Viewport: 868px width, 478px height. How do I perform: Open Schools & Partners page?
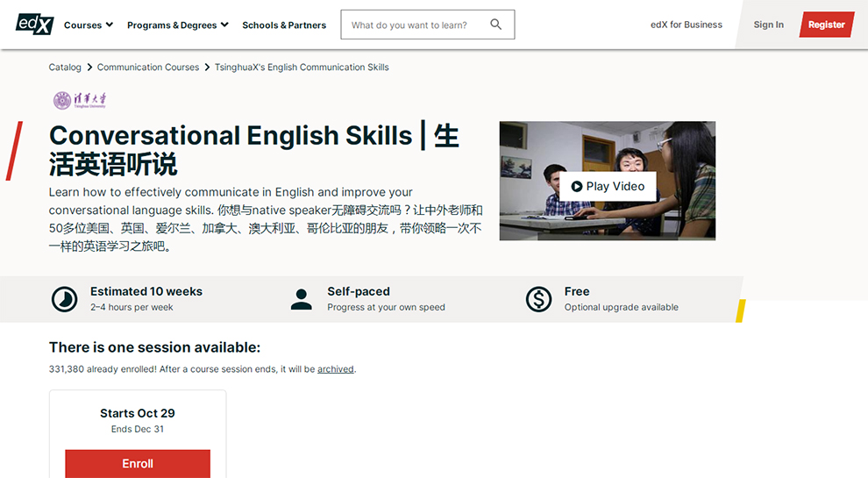pyautogui.click(x=284, y=25)
